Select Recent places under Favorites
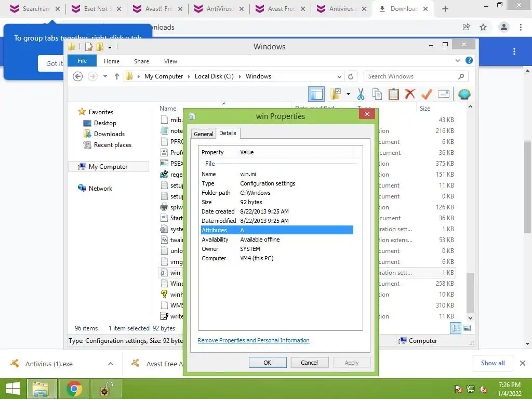 pos(113,145)
